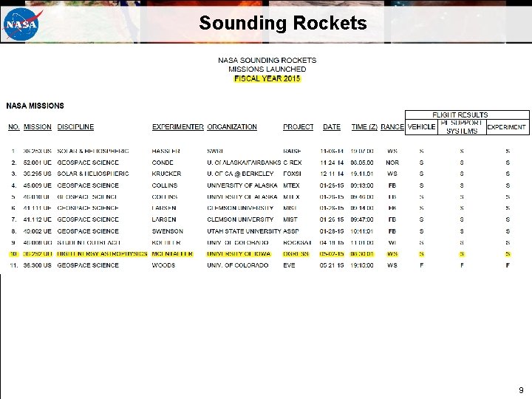Click the 'PROJECT' column header
Viewport: 532px width, 399px height.
click(299, 127)
